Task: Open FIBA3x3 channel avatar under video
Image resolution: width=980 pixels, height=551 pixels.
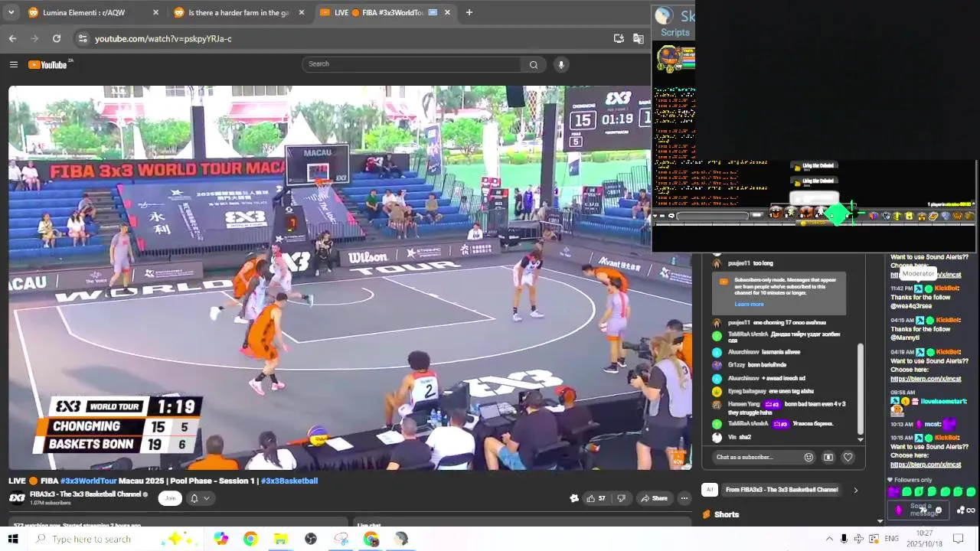Action: tap(17, 498)
